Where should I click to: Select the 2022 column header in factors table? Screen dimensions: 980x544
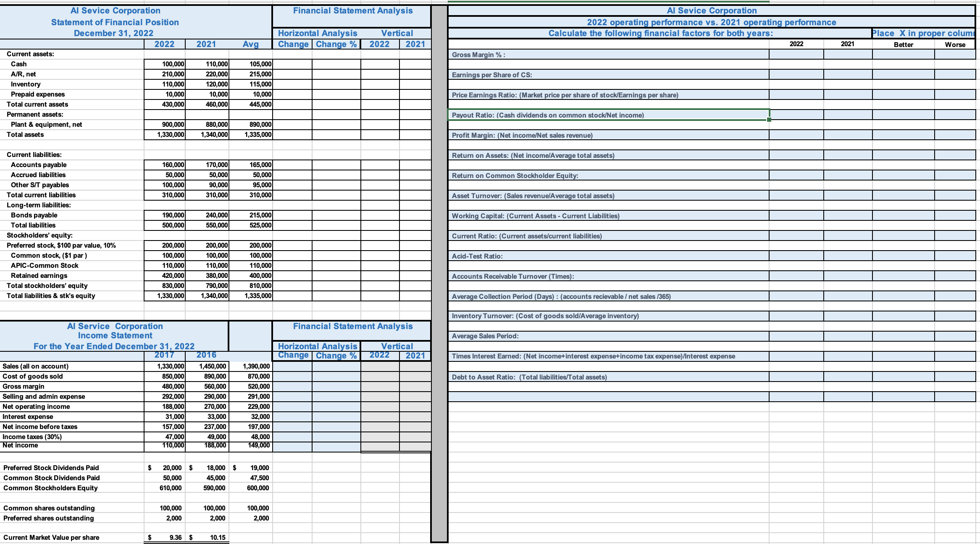[796, 44]
